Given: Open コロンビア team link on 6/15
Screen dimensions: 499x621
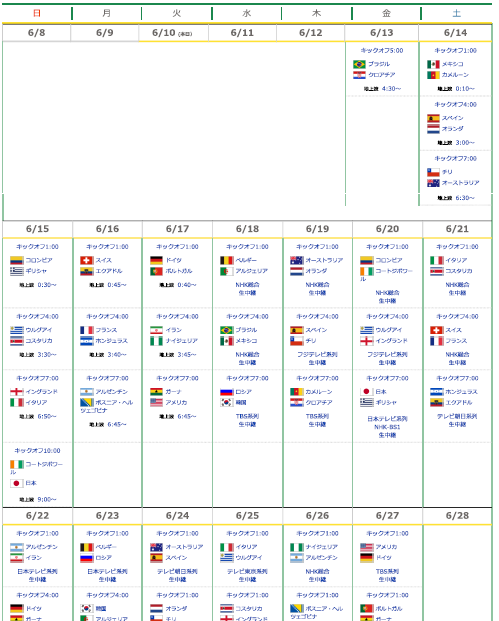Looking at the screenshot, I should 39,260.
